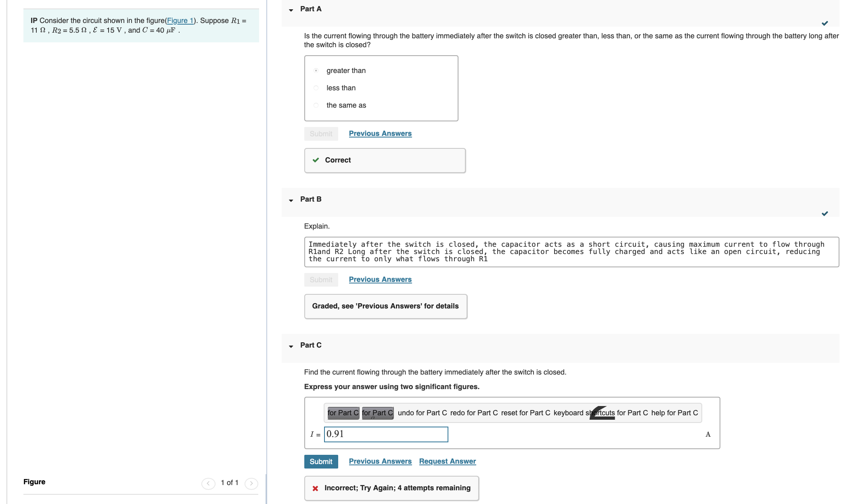
Task: Click the '1 of 1' figure counter
Action: coord(230,483)
